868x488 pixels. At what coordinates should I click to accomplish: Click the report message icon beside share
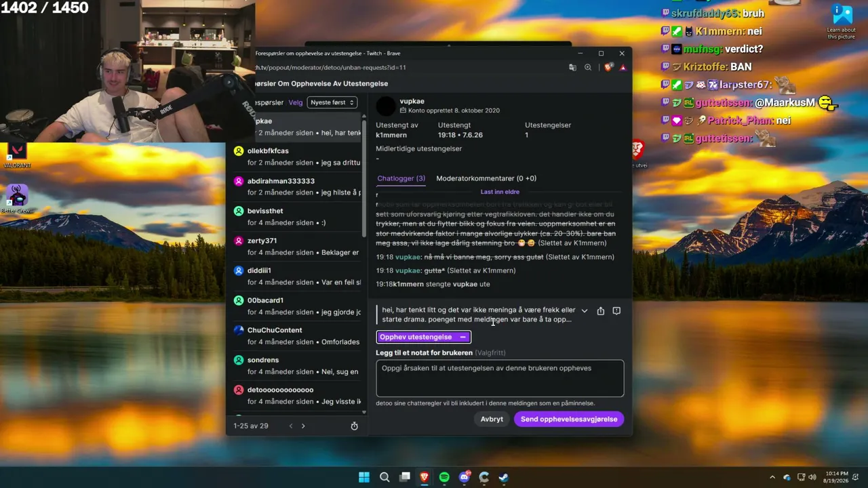(616, 311)
